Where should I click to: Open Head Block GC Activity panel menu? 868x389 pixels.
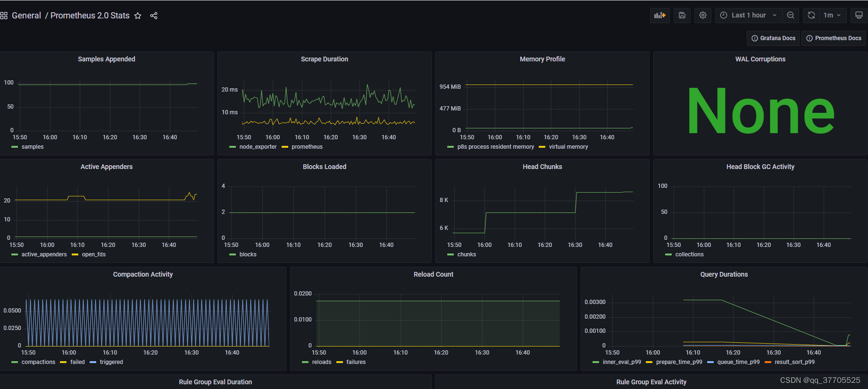click(760, 167)
